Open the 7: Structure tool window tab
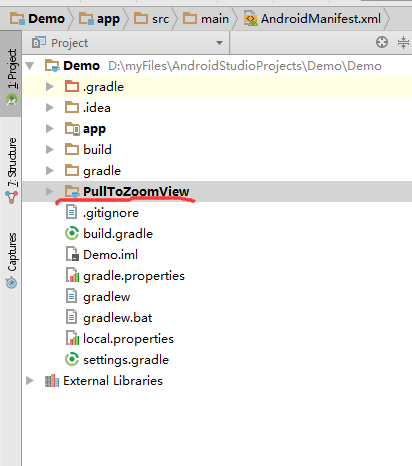The height and width of the screenshot is (466, 412). pyautogui.click(x=12, y=170)
